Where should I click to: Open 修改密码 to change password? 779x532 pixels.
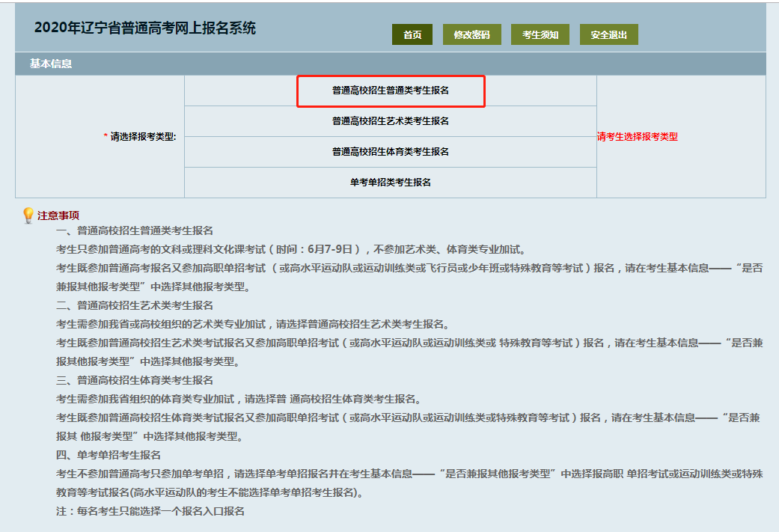coord(471,34)
